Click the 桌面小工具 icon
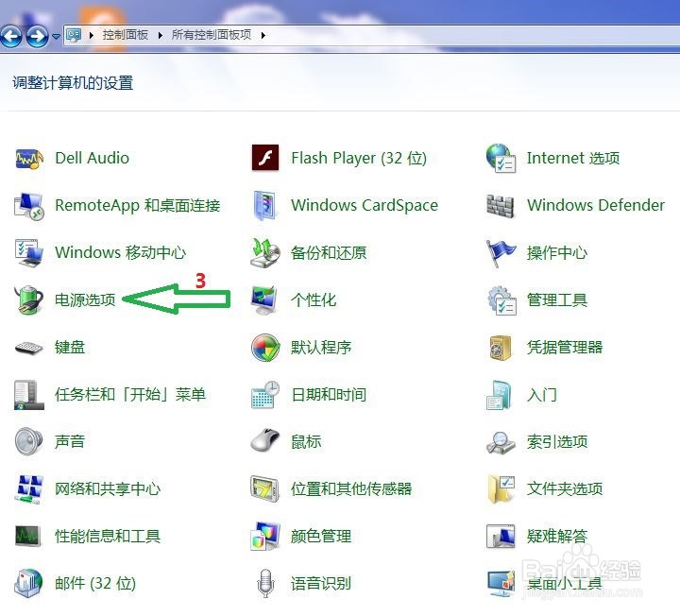The image size is (680, 616). 501,584
